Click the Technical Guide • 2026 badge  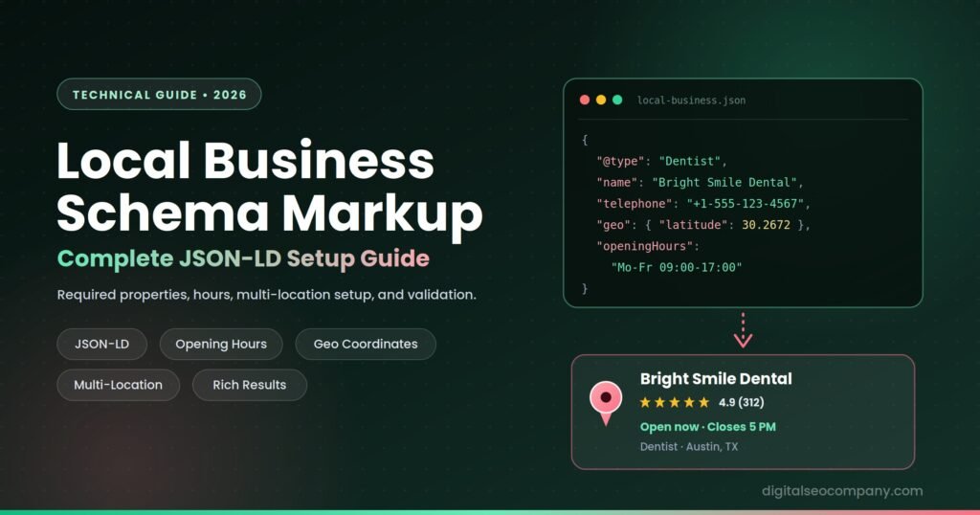pyautogui.click(x=160, y=95)
